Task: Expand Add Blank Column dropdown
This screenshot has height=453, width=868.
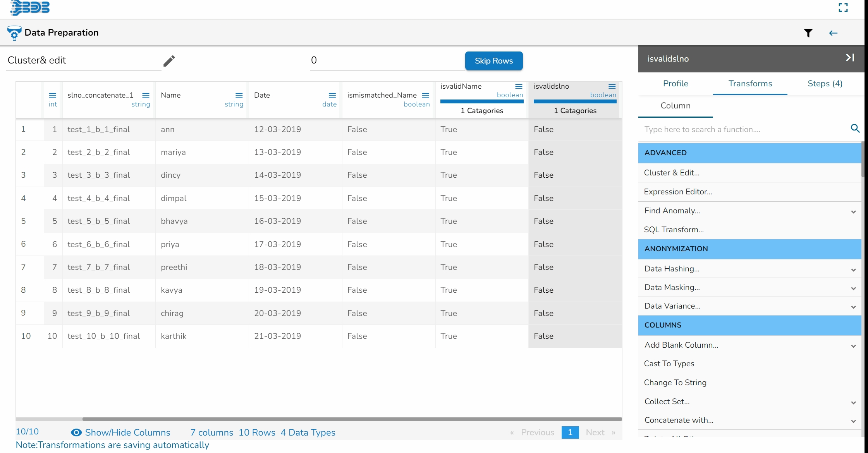Action: 853,346
